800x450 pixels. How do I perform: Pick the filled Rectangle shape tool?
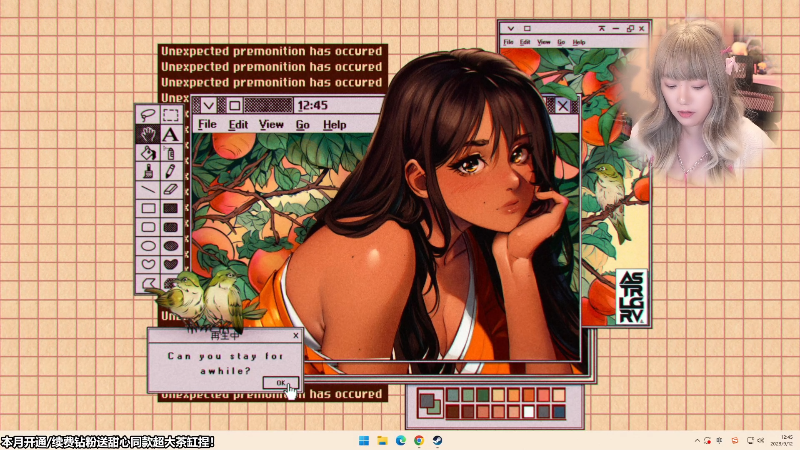coord(171,208)
